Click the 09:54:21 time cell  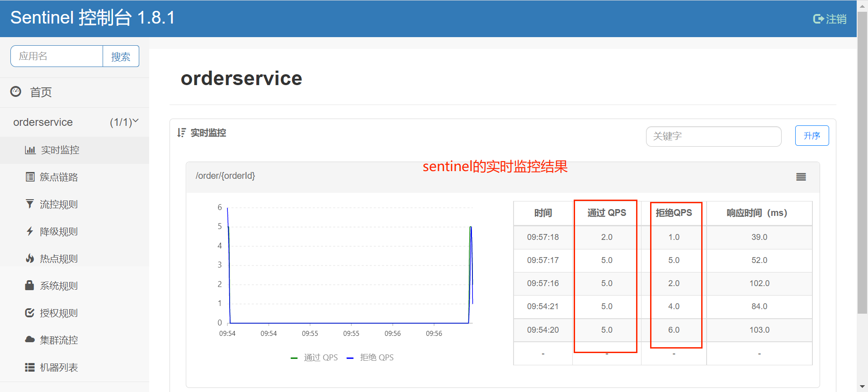[x=543, y=306]
